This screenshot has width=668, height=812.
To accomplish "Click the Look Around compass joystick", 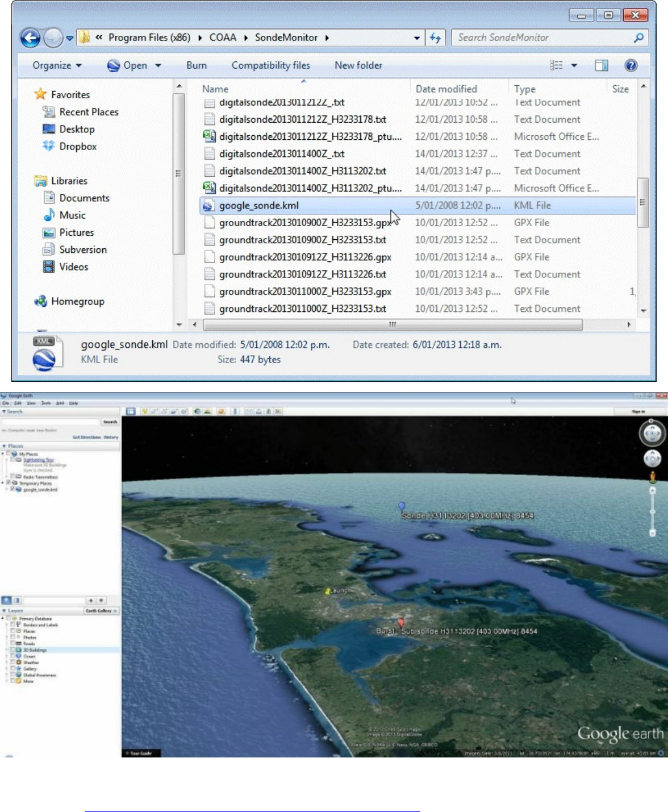I will 652,434.
